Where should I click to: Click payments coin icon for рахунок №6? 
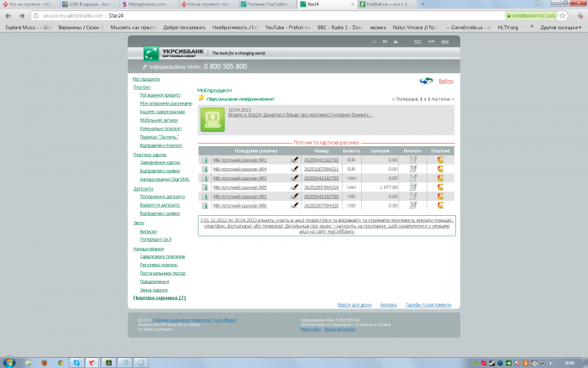(440, 205)
